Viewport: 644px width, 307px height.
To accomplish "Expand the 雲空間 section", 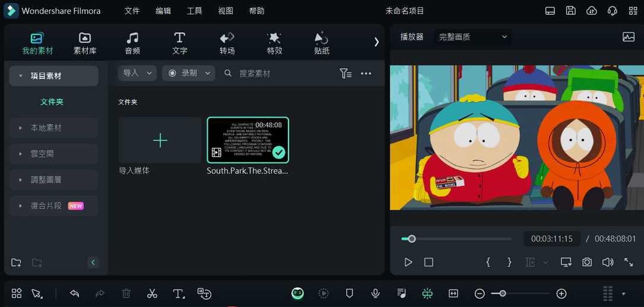I will pos(54,154).
